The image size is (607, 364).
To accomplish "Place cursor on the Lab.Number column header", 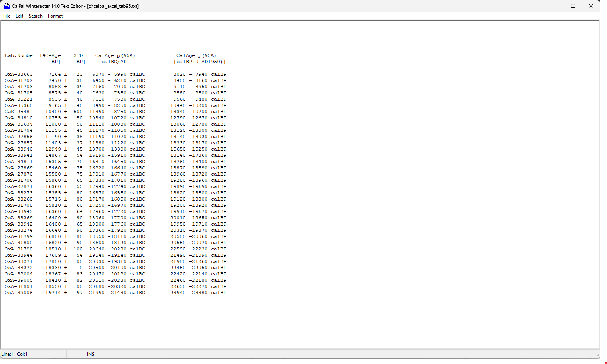I will (20, 56).
